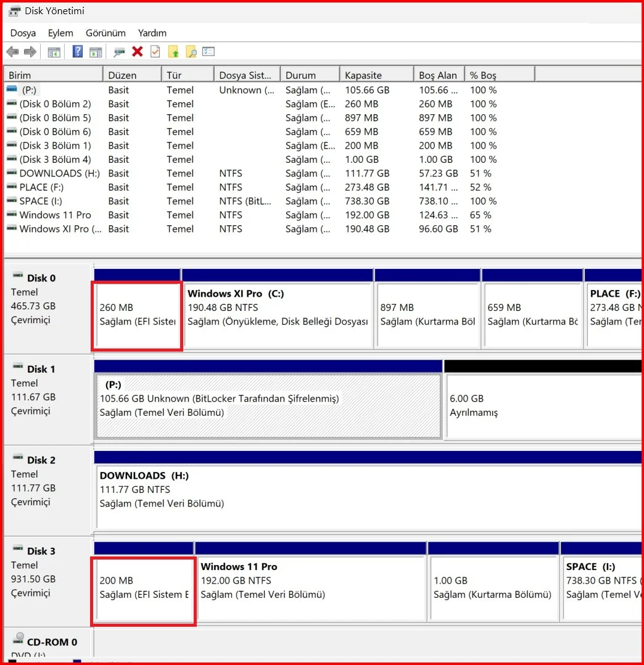Click the folder with magnifier icon
644x665 pixels.
[x=191, y=52]
